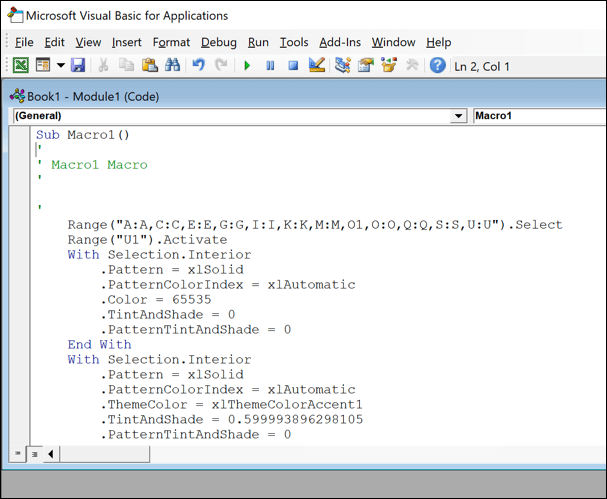
Task: Open Find with the binoculars icon
Action: (172, 65)
